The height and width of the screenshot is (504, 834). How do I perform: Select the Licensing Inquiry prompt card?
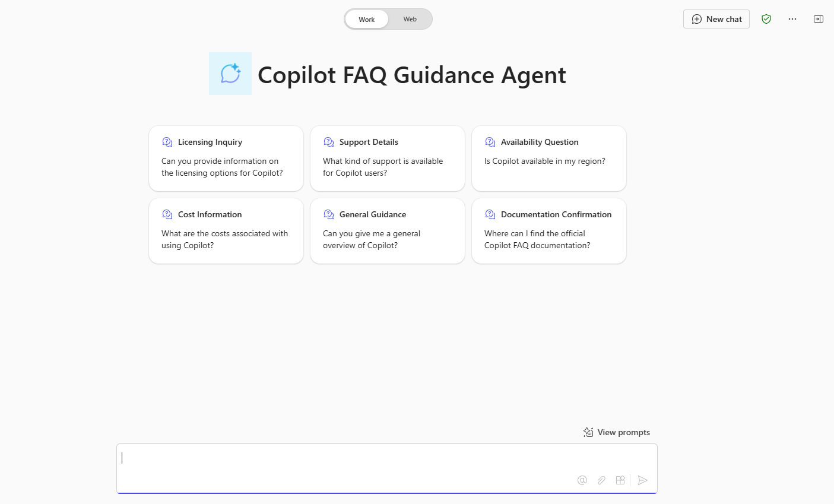(x=226, y=159)
